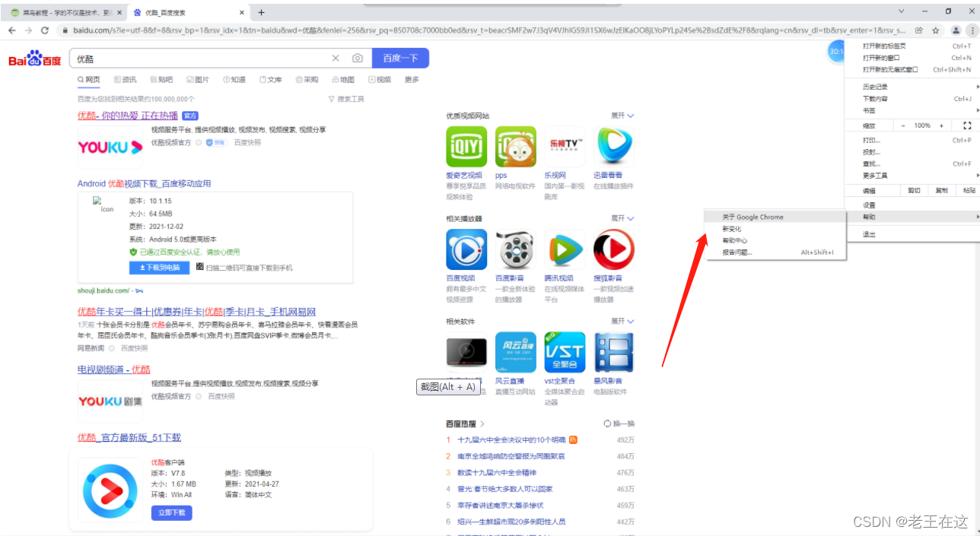The height and width of the screenshot is (536, 980).
Task: Open the VST全聚合 icon
Action: (x=565, y=352)
